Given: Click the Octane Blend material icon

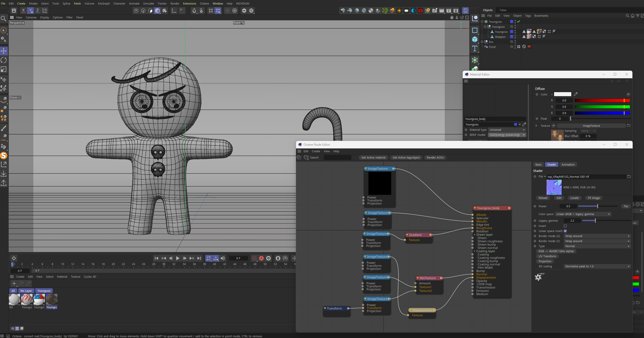Looking at the screenshot, I should click(x=350, y=11).
